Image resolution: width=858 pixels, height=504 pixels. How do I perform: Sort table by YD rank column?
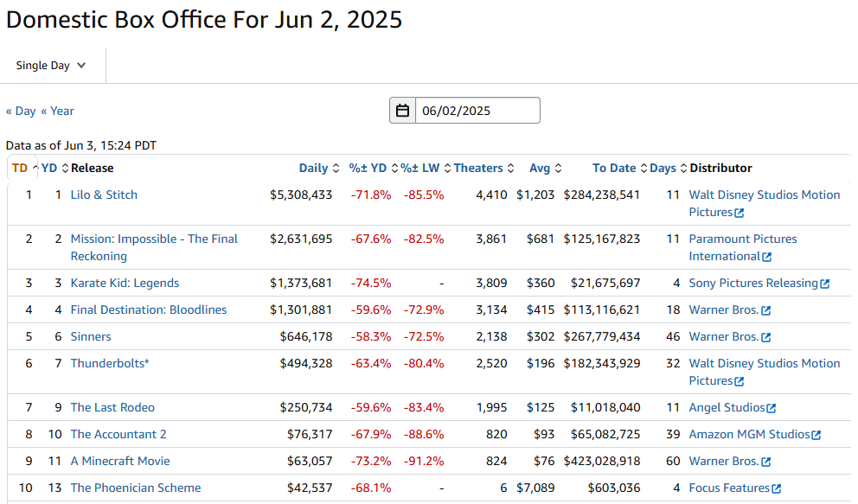[54, 168]
